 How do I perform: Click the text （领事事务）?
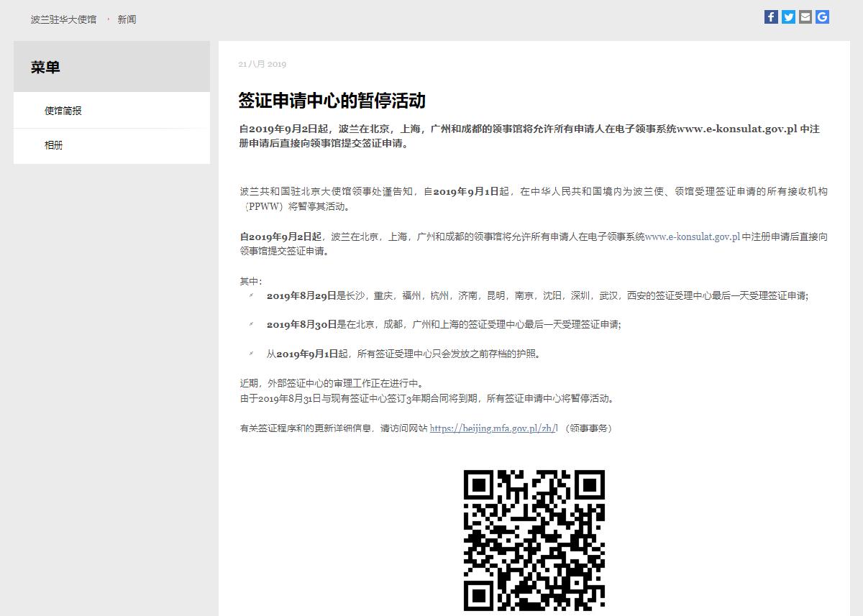click(x=588, y=428)
